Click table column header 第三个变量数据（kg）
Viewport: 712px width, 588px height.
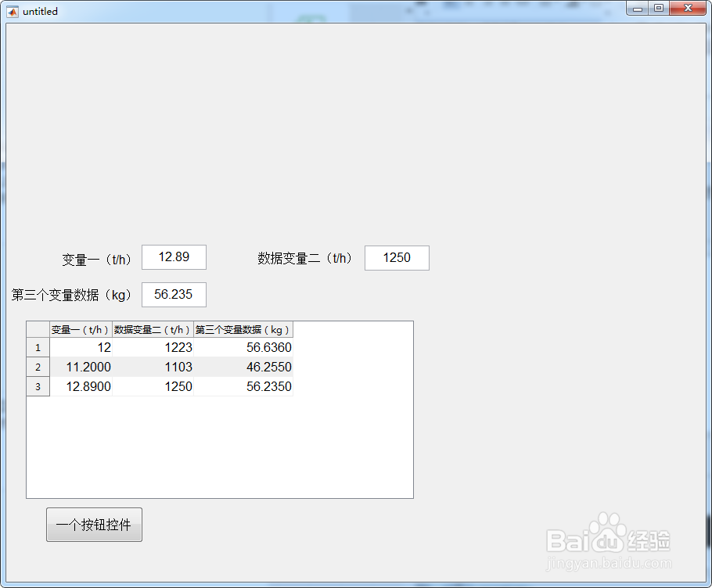(x=243, y=330)
